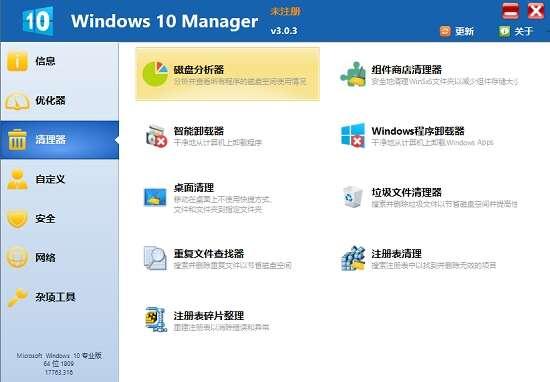Click the description under 桌面清理

(x=222, y=205)
